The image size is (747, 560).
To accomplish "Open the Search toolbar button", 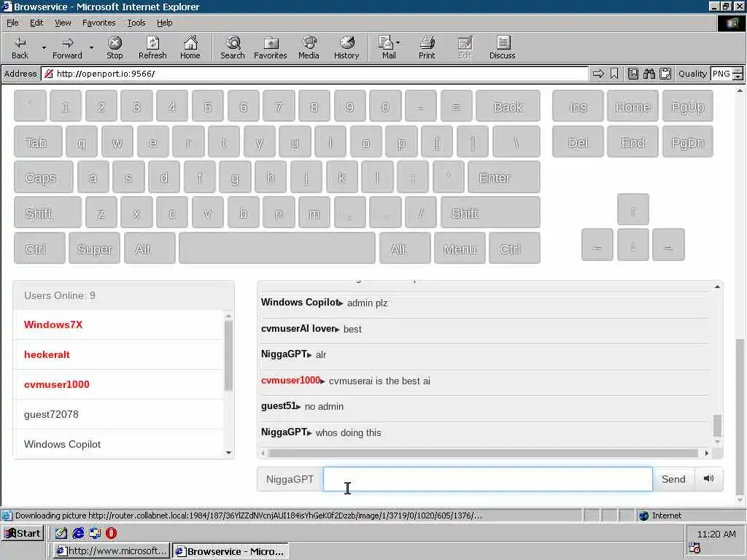I will 233,47.
